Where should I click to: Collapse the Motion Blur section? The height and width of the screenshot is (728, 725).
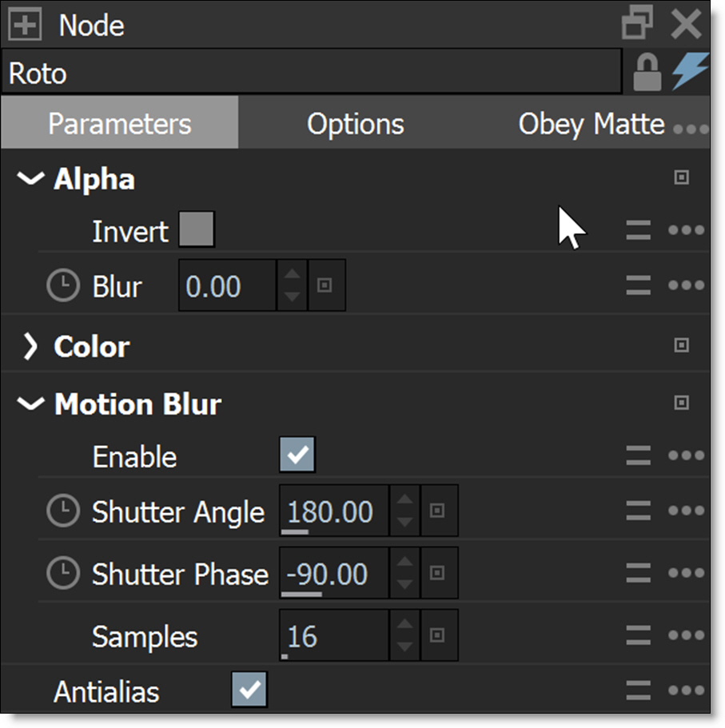point(30,404)
